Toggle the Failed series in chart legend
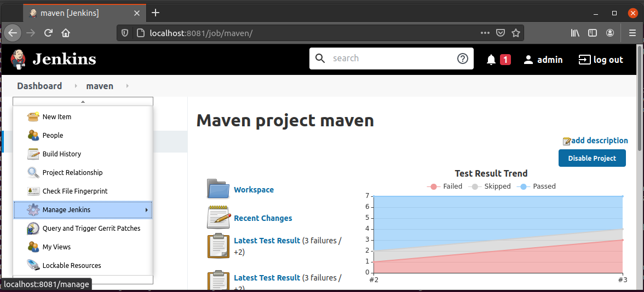 point(445,186)
